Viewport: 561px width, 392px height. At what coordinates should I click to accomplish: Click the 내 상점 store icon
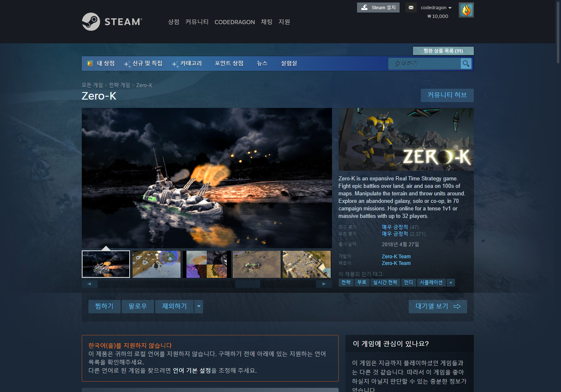click(x=89, y=63)
